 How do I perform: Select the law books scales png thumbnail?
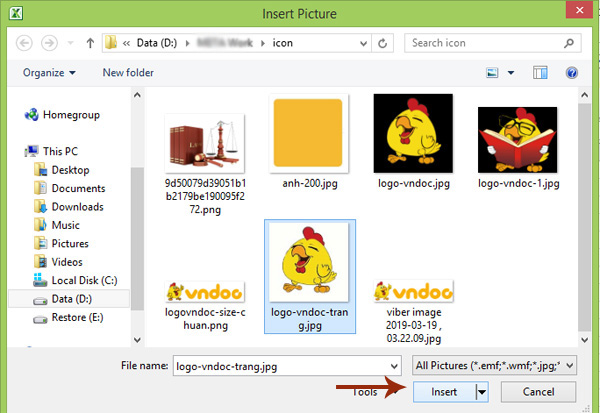coord(205,144)
